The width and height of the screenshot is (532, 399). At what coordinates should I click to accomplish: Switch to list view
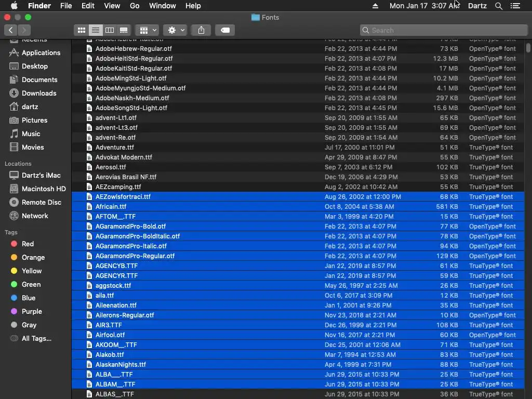pyautogui.click(x=96, y=30)
